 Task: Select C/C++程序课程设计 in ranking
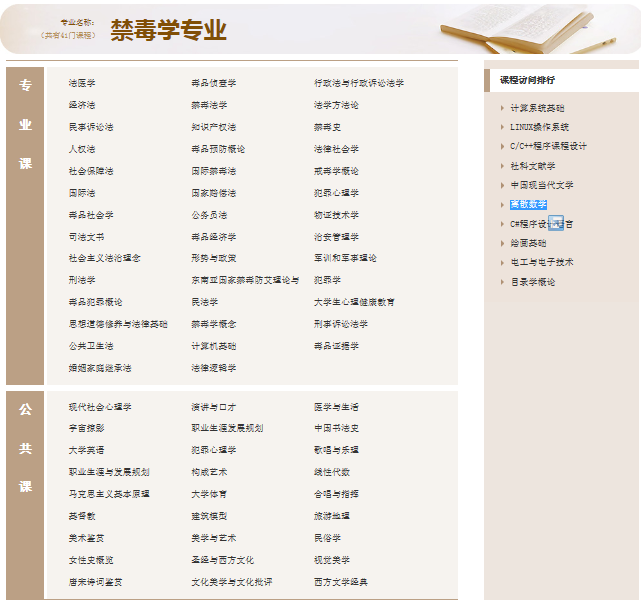click(548, 146)
